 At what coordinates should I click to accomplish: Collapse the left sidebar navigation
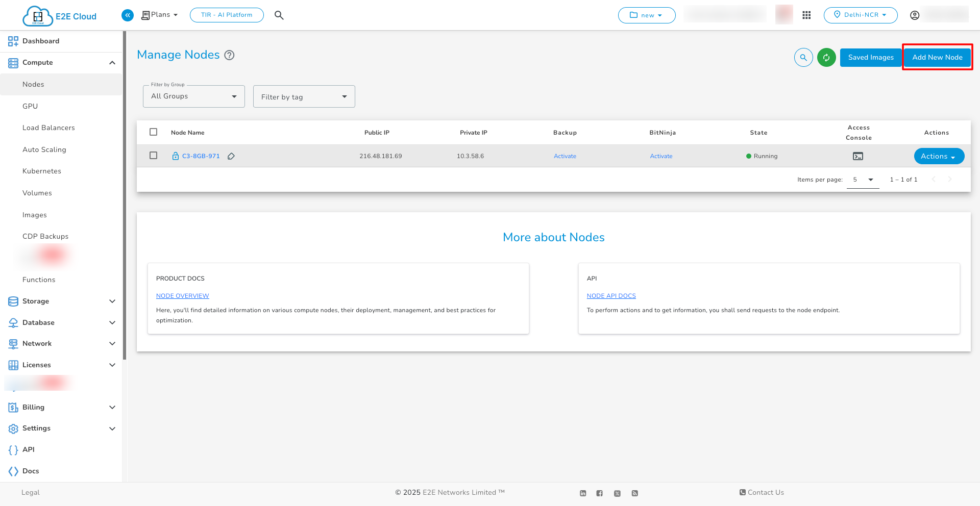click(127, 15)
